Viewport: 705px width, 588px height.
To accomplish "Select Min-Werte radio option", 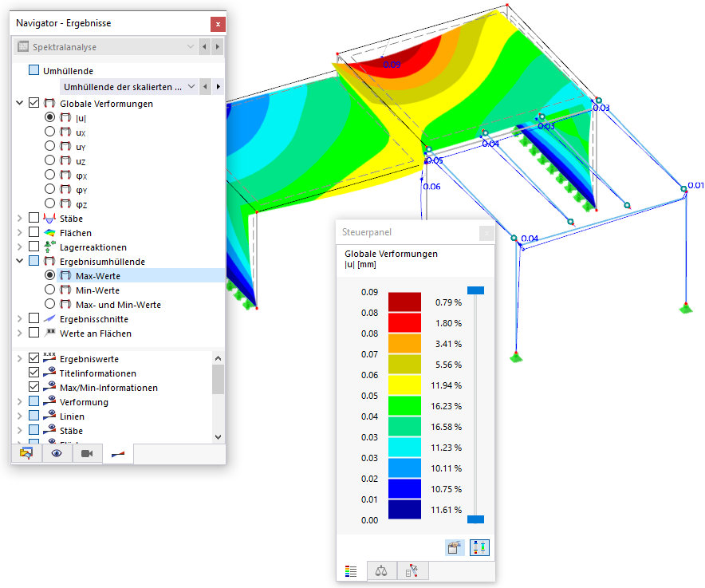I will coord(50,290).
